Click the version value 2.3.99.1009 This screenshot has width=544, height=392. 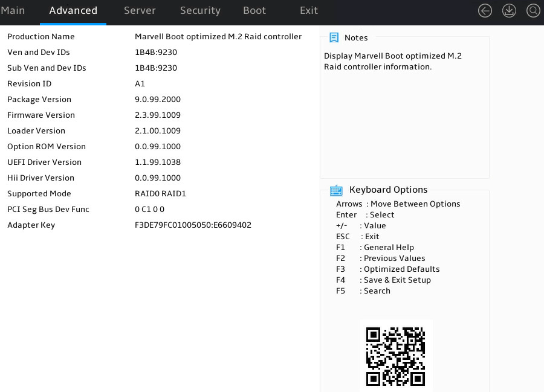pos(158,115)
